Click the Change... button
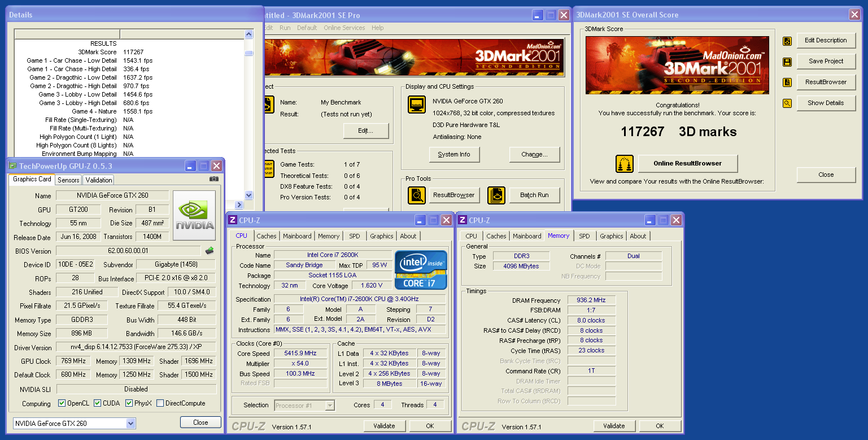 [x=534, y=154]
